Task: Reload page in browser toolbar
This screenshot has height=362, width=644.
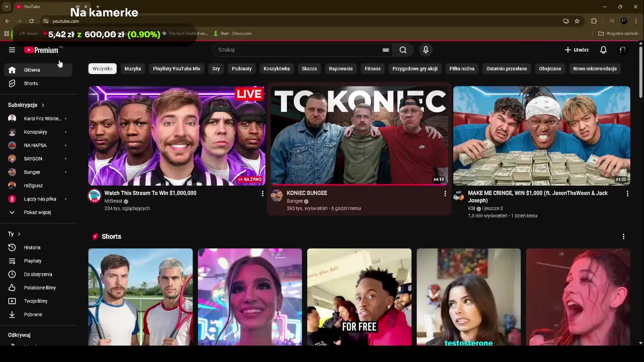Action: (x=31, y=21)
